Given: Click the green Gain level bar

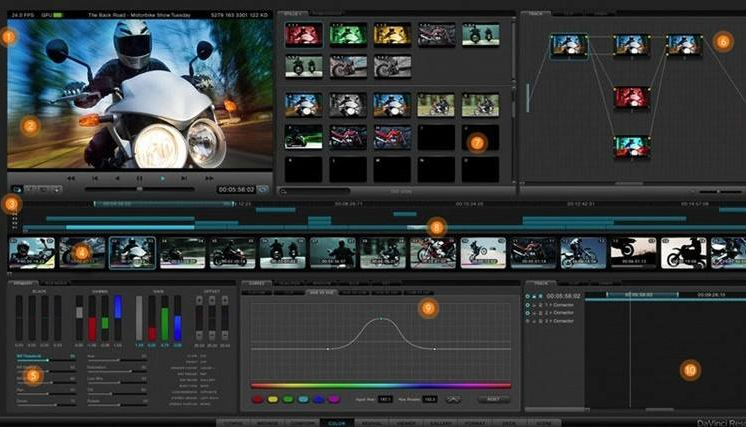Looking at the screenshot, I should pos(165,324).
